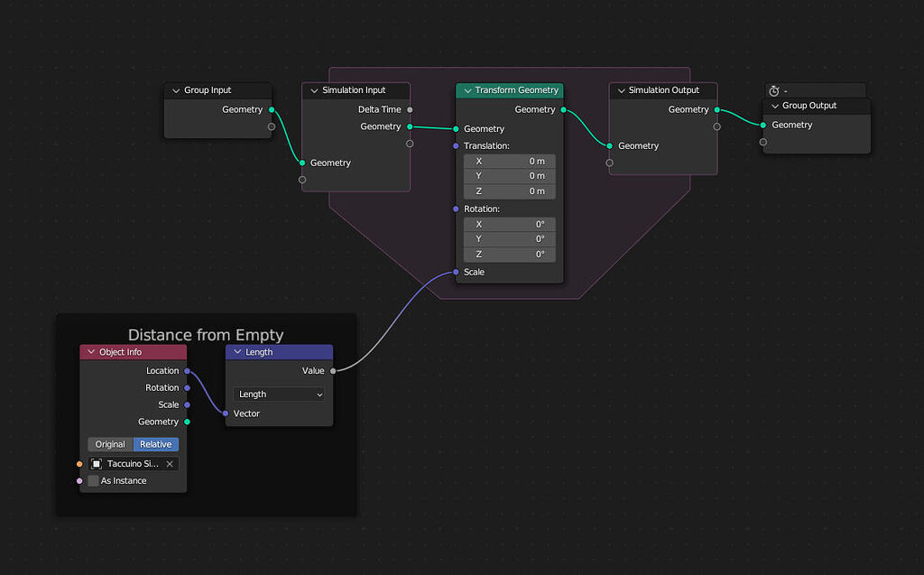This screenshot has width=924, height=575.
Task: Click Object Info's Geometry output socket
Action: [x=188, y=422]
